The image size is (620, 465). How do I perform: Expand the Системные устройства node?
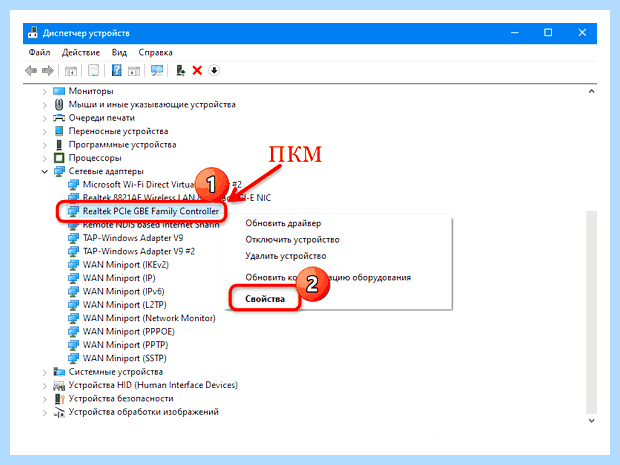click(x=44, y=372)
